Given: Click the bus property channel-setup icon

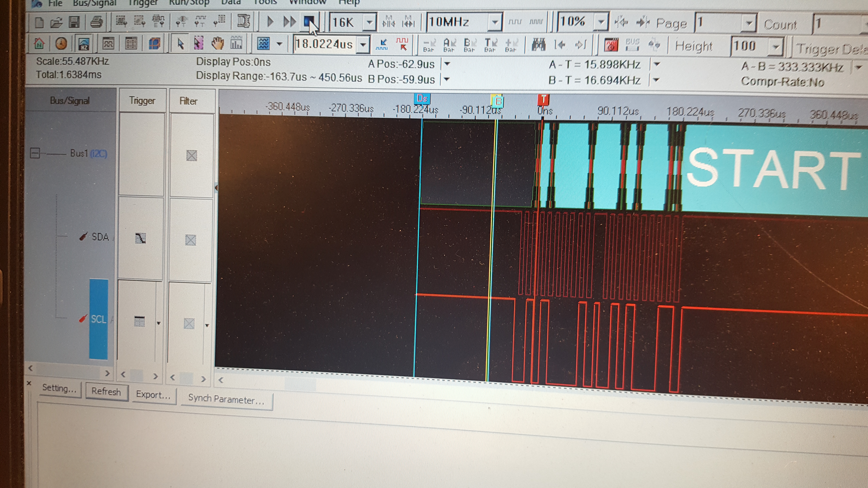Looking at the screenshot, I should [633, 44].
